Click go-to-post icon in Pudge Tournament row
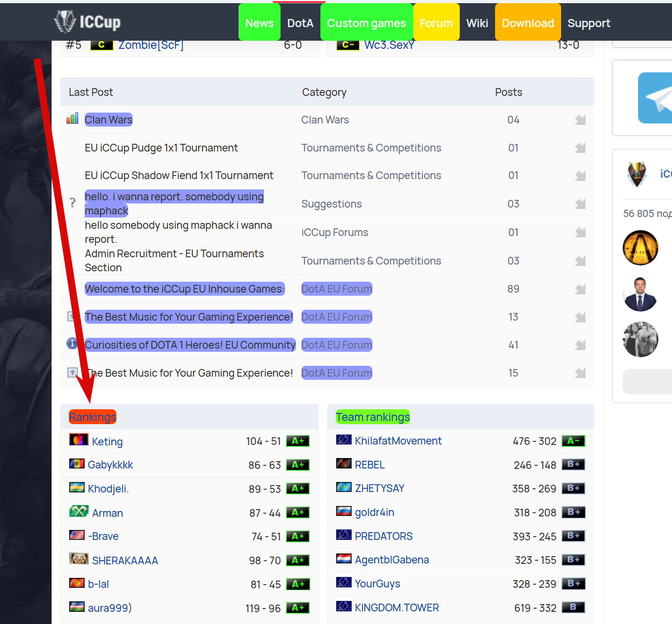This screenshot has width=672, height=624. click(x=580, y=148)
